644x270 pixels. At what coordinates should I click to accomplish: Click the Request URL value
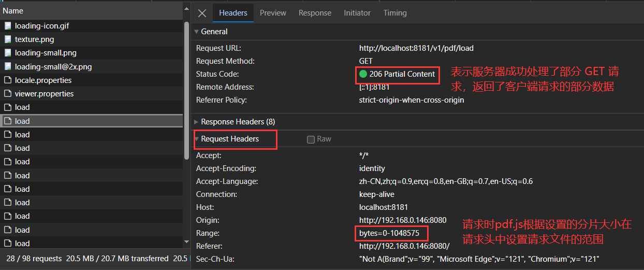coord(416,48)
